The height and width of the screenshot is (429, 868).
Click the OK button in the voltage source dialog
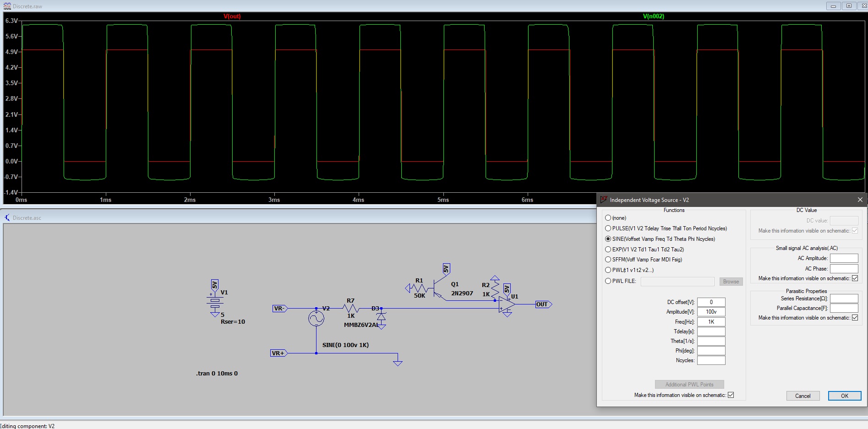(844, 396)
